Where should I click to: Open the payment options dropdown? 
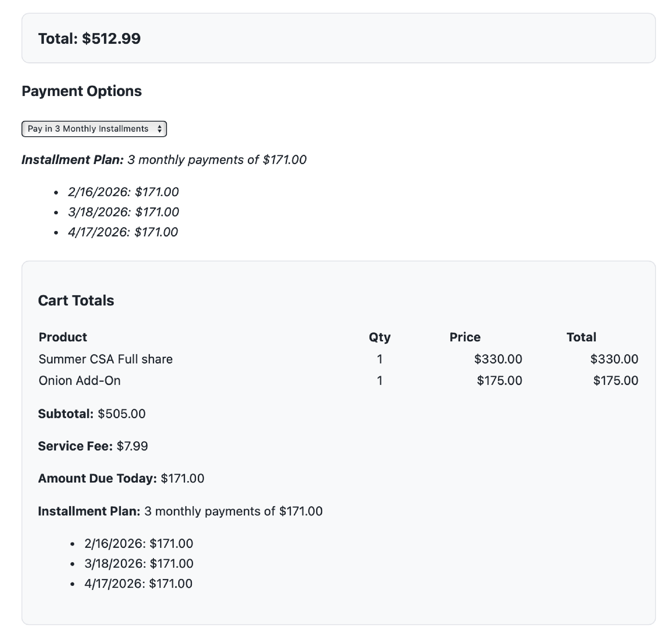tap(94, 129)
